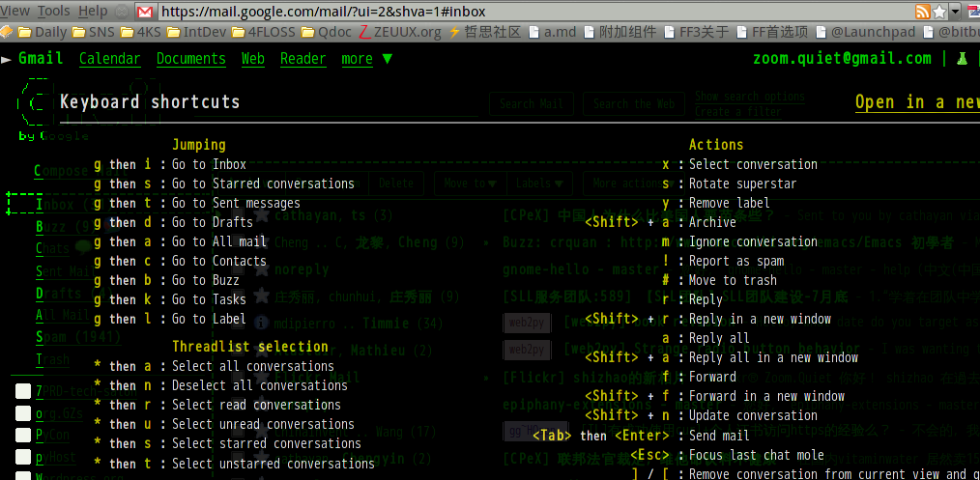
Task: Open the Qdoc bookmarks folder
Action: pos(327,32)
